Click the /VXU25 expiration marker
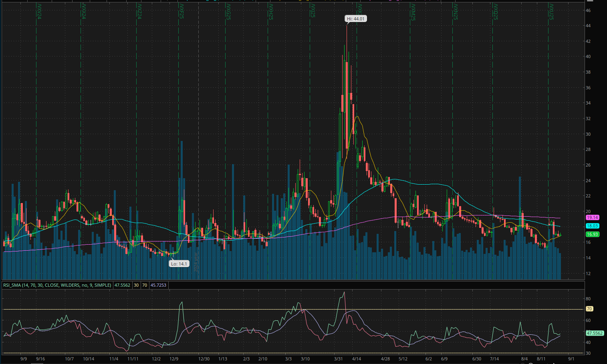This screenshot has height=364, width=607. (551, 11)
